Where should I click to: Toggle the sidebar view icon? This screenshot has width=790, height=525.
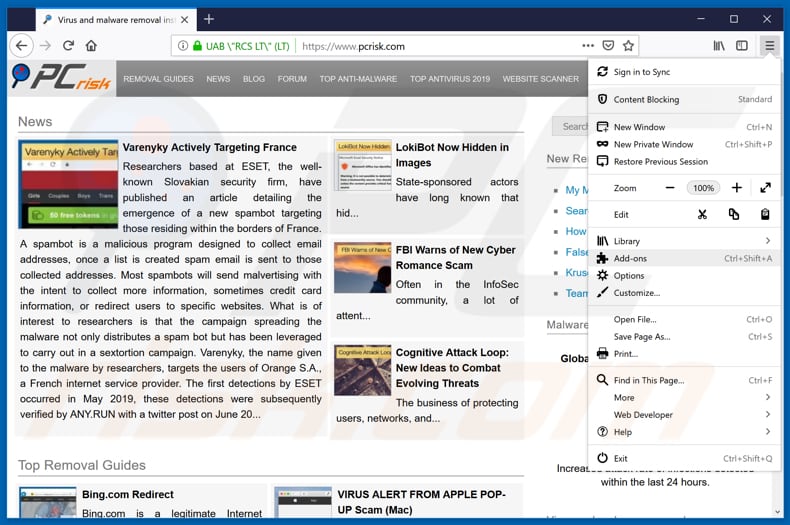pyautogui.click(x=742, y=46)
